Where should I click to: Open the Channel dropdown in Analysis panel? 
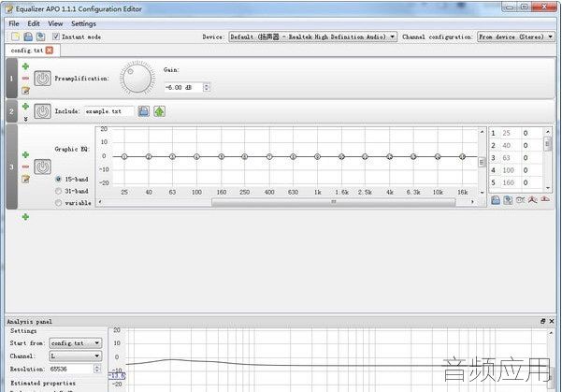coord(75,356)
